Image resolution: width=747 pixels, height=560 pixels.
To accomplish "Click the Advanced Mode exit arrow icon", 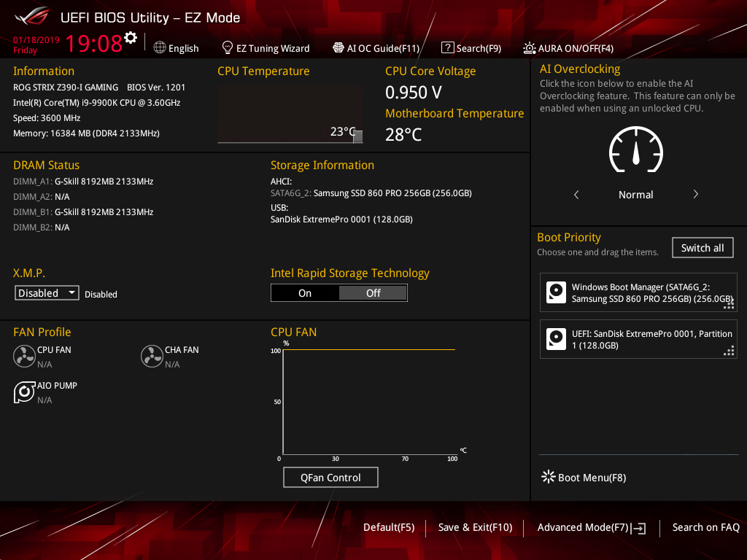I will tap(638, 528).
